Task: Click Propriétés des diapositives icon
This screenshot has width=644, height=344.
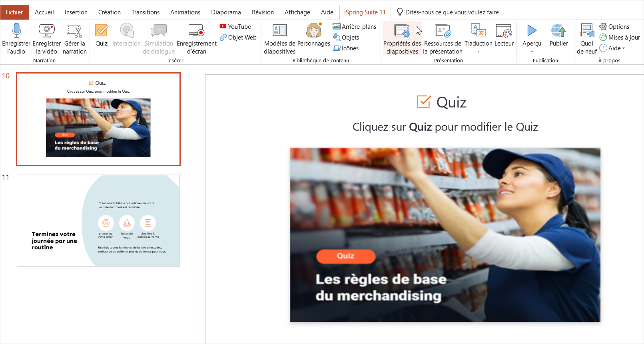Action: [x=402, y=31]
